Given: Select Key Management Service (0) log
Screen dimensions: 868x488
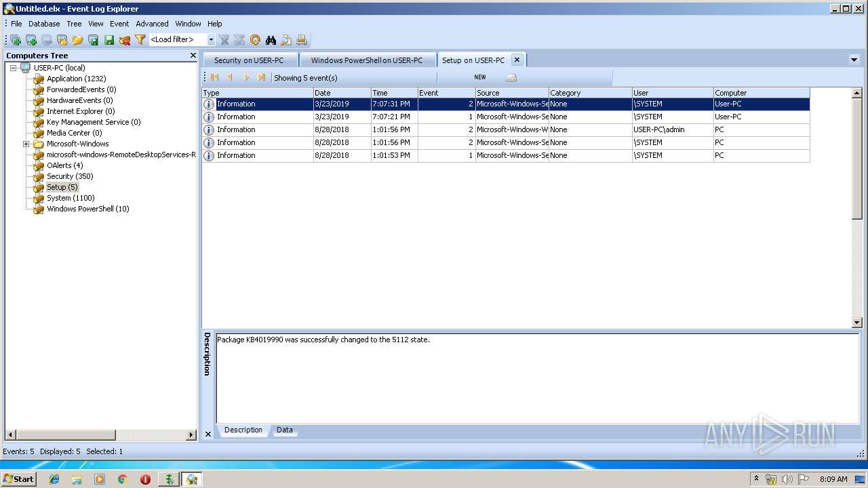Looking at the screenshot, I should coord(94,122).
